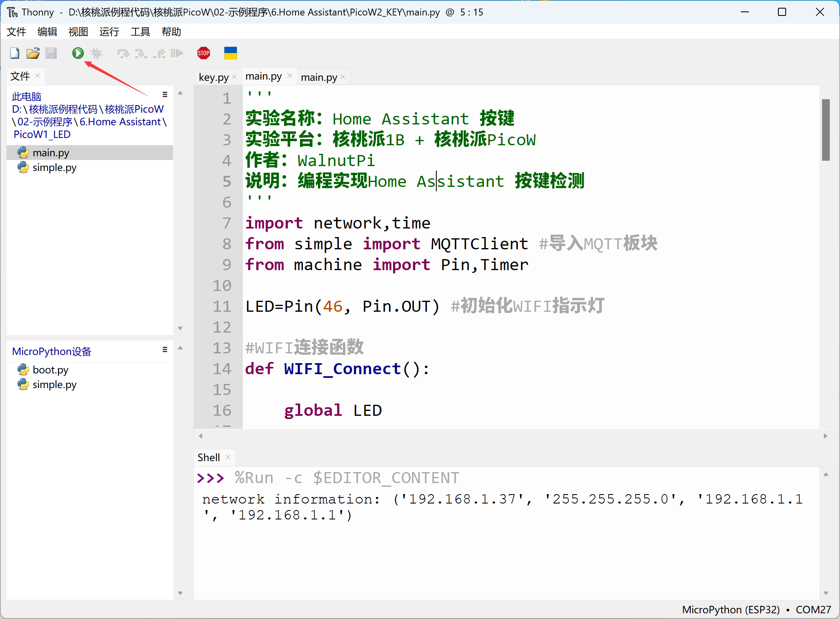Click Shell scroll down arrow
The width and height of the screenshot is (840, 619).
pos(826,593)
